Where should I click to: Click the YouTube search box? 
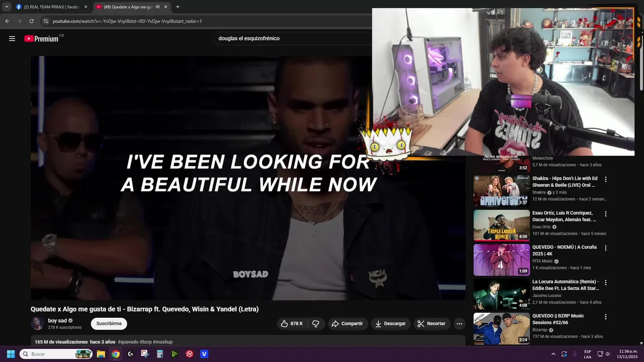(292, 38)
